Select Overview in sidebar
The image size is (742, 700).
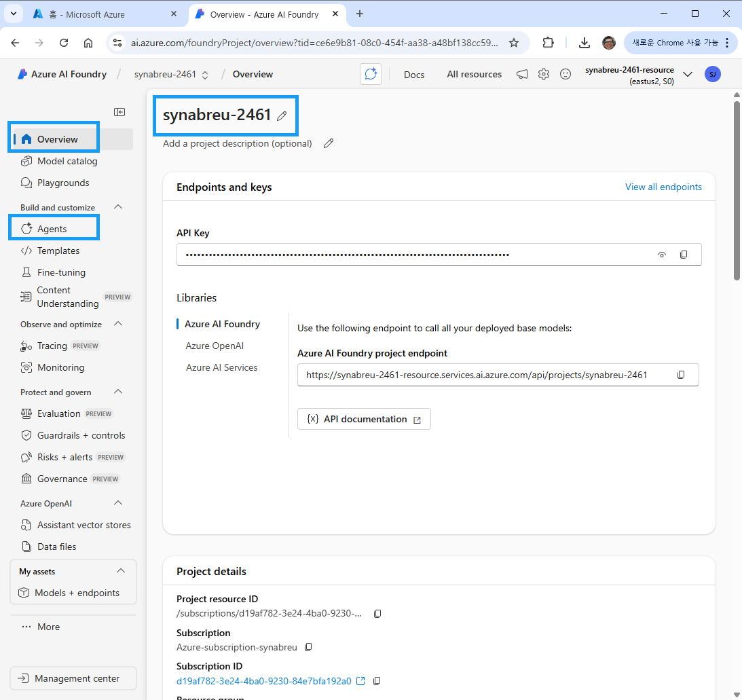click(73, 139)
